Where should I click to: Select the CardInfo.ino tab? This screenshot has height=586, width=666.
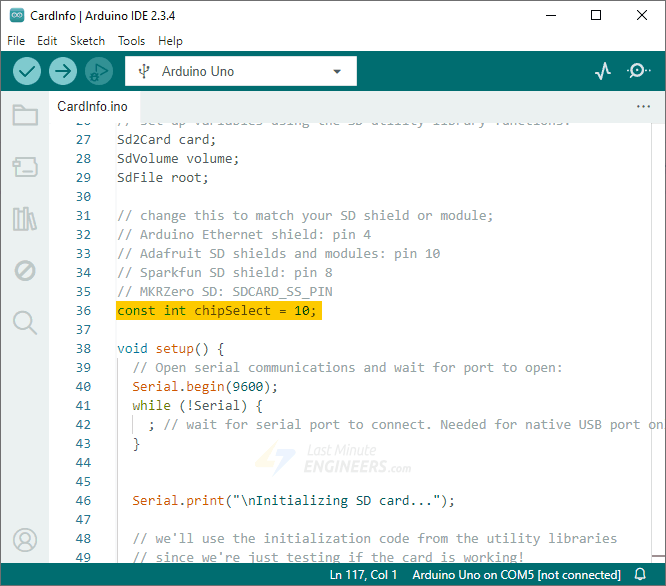pos(92,106)
